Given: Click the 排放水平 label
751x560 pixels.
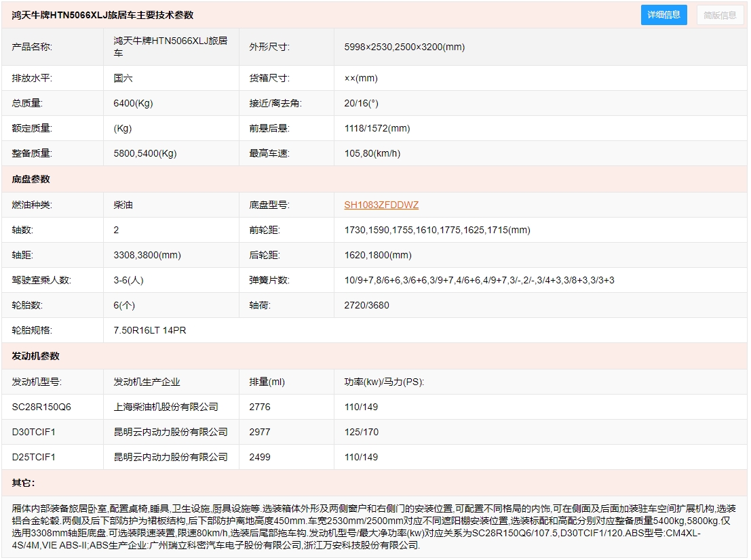Looking at the screenshot, I should click(32, 78).
